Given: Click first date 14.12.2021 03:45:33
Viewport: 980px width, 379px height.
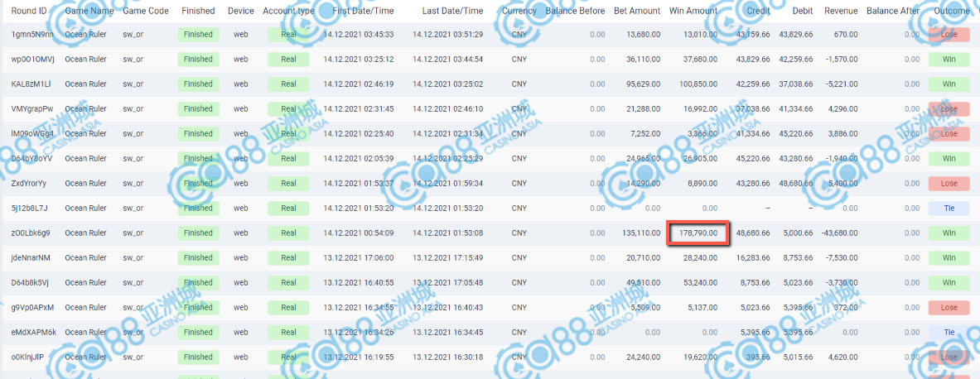Looking at the screenshot, I should click(x=359, y=34).
